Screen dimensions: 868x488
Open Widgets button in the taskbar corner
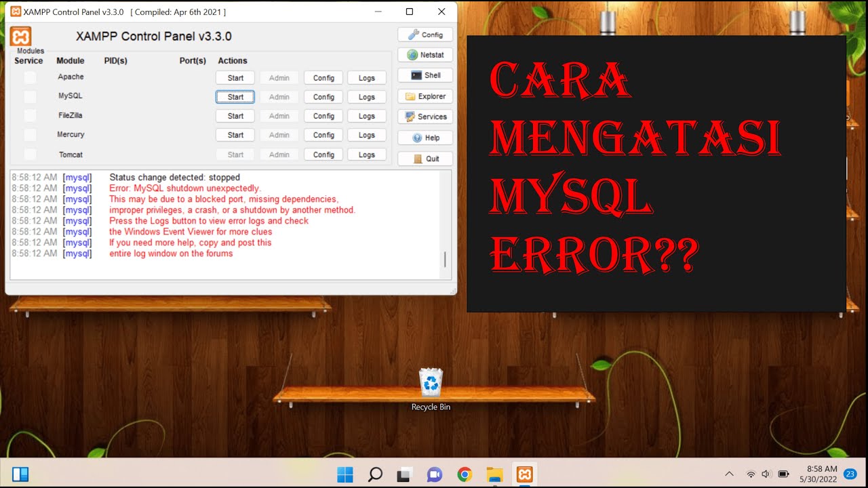point(20,474)
